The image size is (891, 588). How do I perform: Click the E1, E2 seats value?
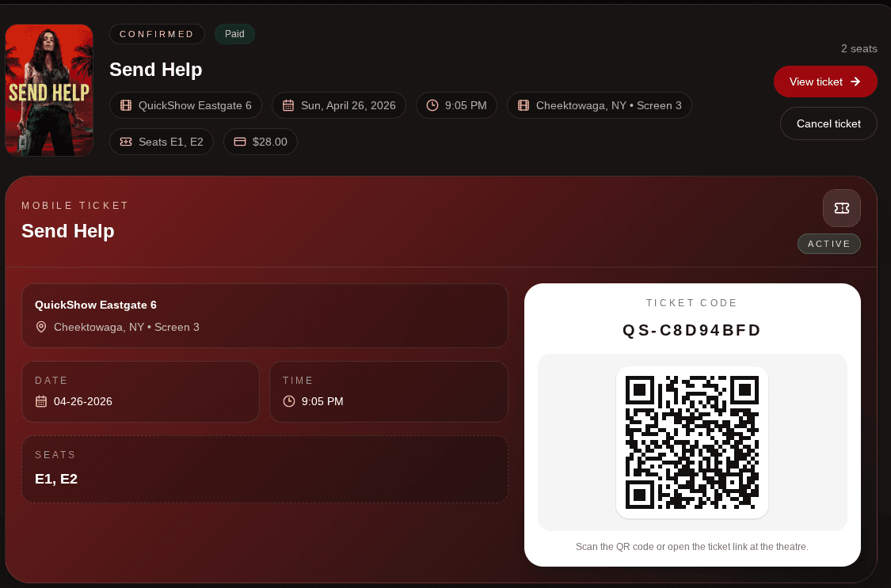pyautogui.click(x=56, y=479)
